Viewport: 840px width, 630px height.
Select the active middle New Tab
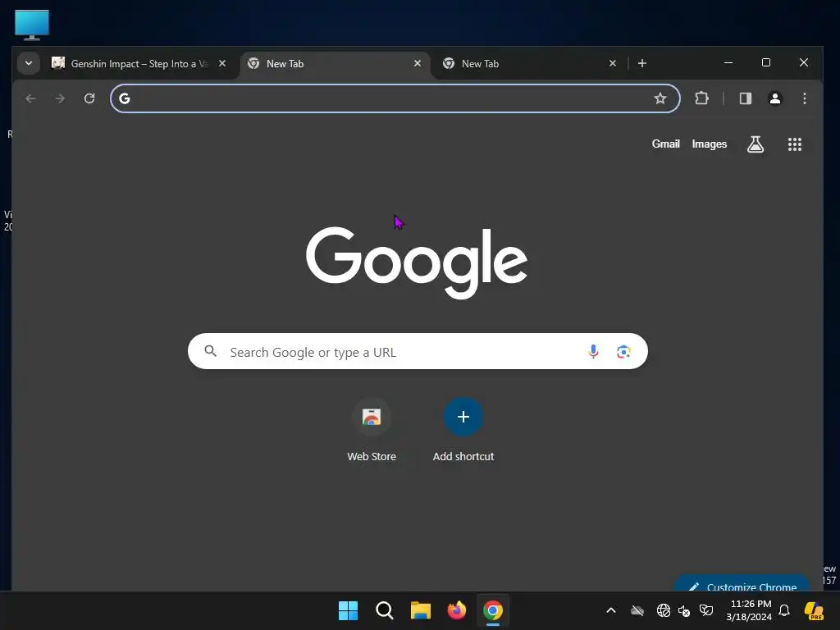336,64
